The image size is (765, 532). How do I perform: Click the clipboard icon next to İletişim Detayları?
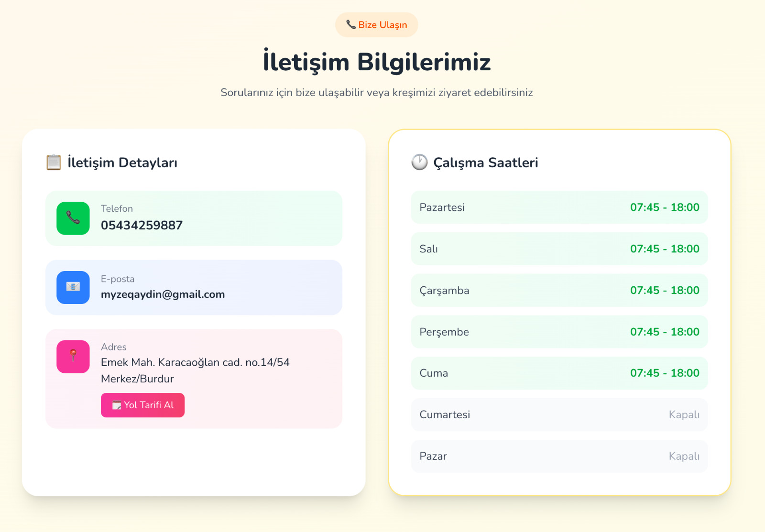(x=53, y=162)
